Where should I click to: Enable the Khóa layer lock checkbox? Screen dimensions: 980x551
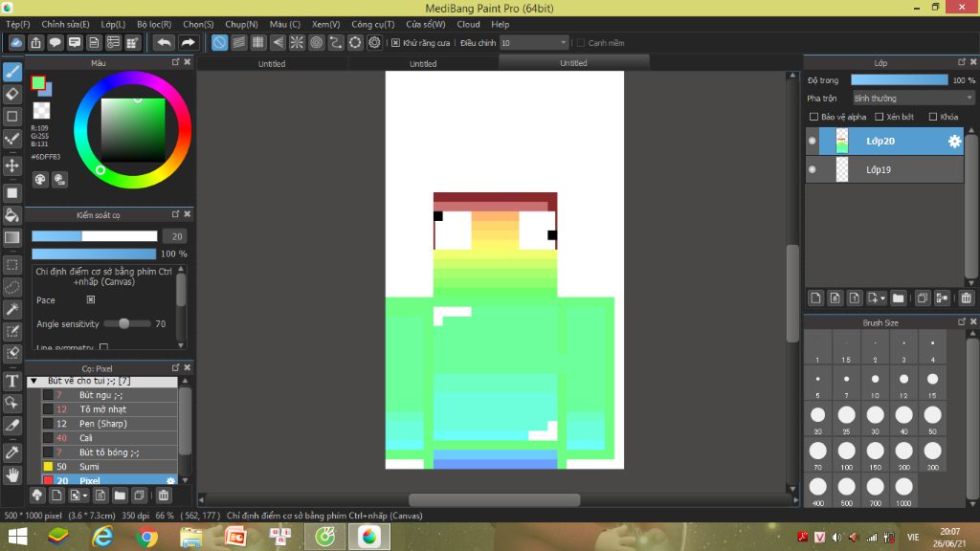point(933,117)
